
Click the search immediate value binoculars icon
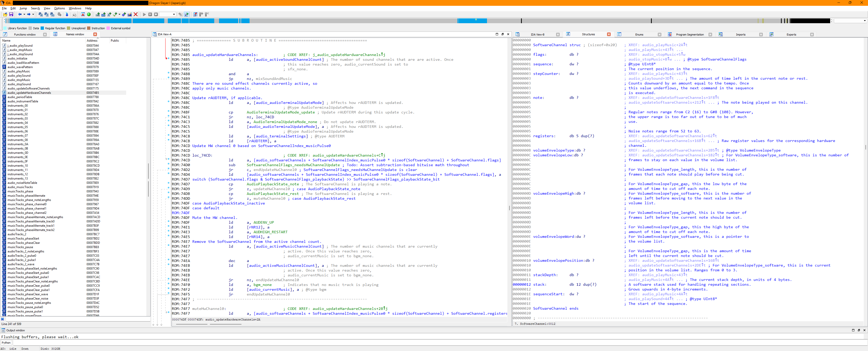click(41, 14)
